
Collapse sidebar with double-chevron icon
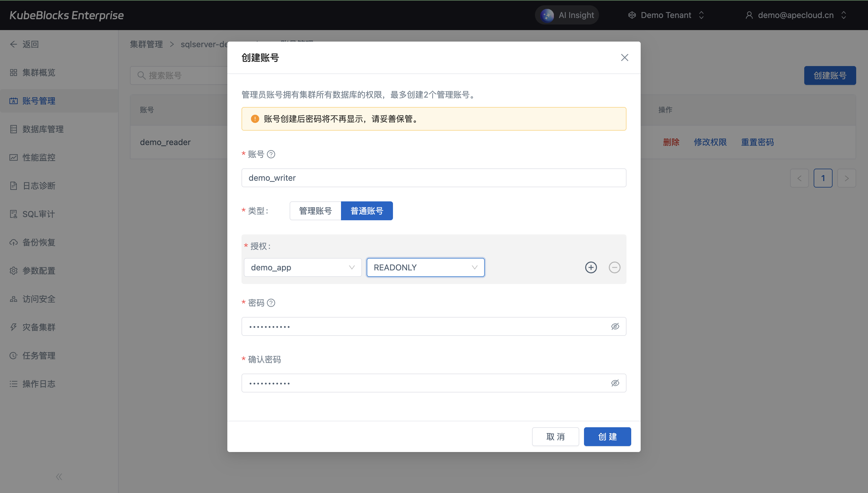pyautogui.click(x=59, y=477)
